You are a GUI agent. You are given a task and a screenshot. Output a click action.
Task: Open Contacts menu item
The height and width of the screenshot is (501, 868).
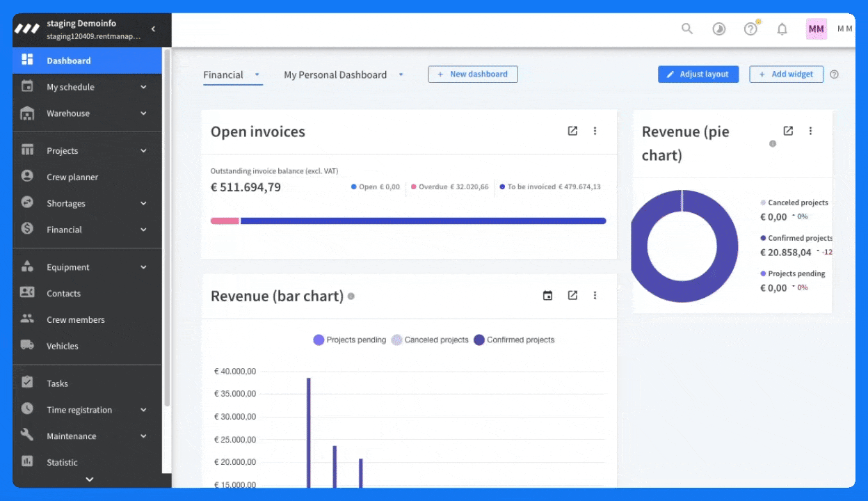point(87,294)
